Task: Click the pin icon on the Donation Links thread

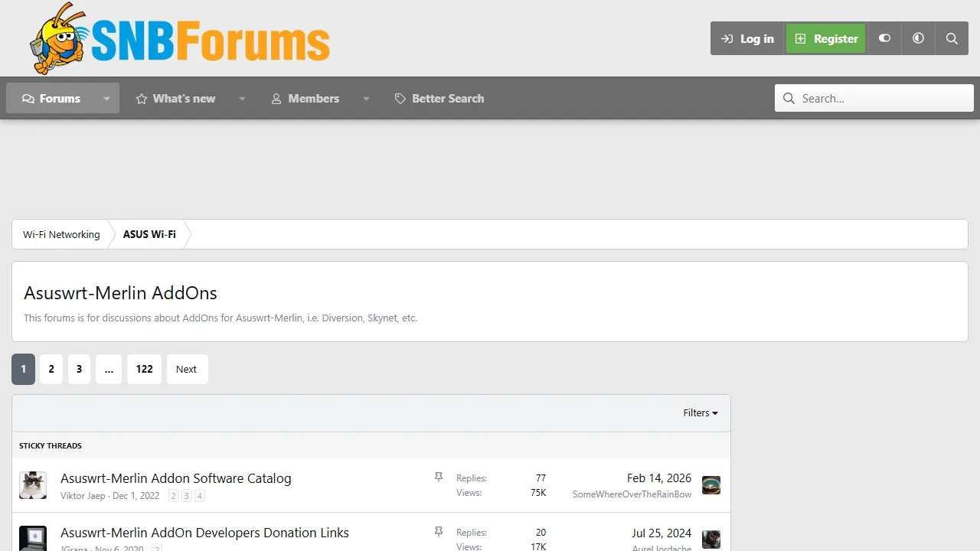Action: pos(439,531)
